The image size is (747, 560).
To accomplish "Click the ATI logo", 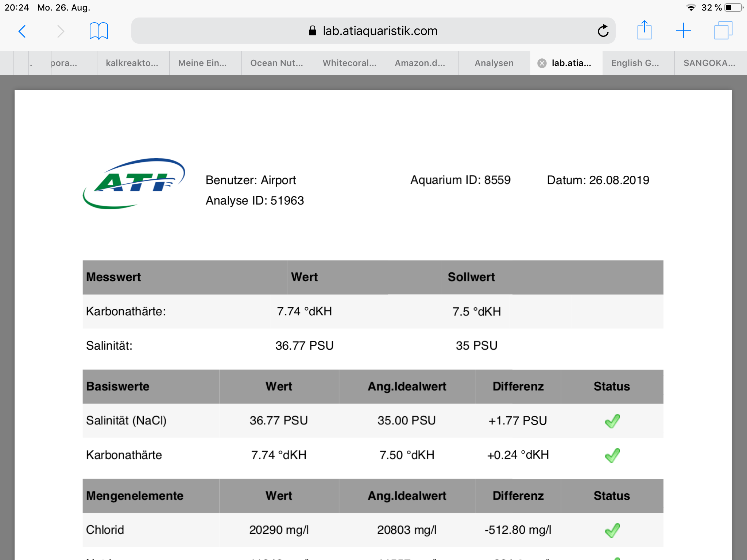I will [134, 183].
